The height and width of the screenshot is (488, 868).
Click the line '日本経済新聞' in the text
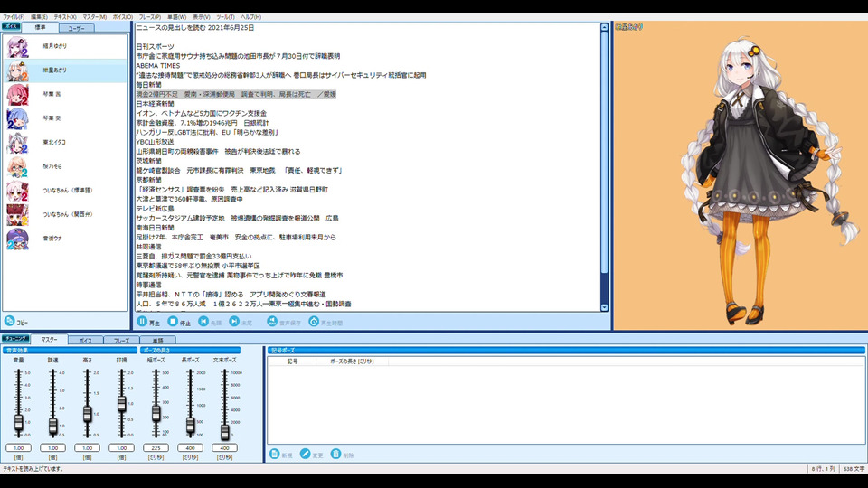(x=155, y=104)
